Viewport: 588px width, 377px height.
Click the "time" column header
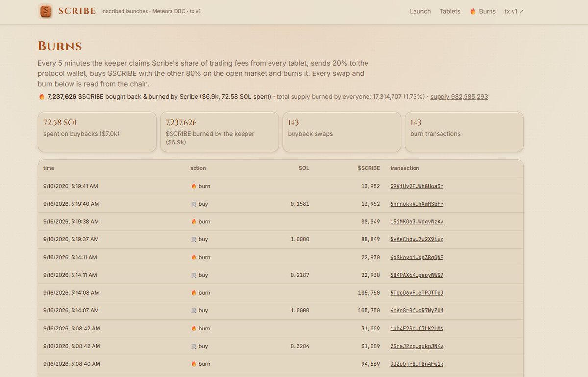click(x=49, y=168)
